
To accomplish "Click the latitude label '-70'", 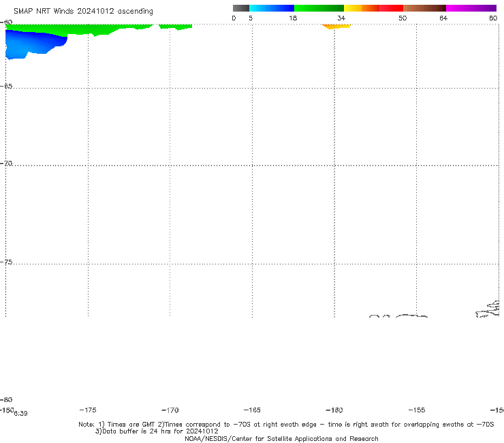I will pos(6,164).
